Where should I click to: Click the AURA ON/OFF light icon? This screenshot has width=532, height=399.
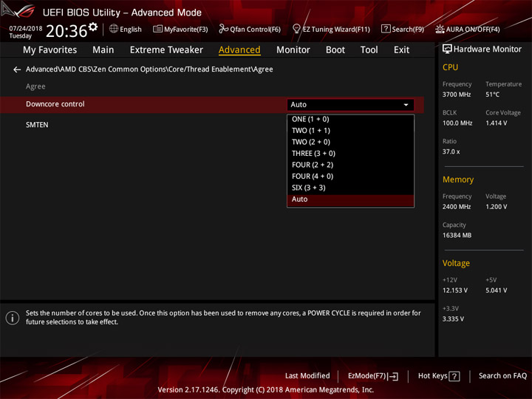tap(440, 29)
